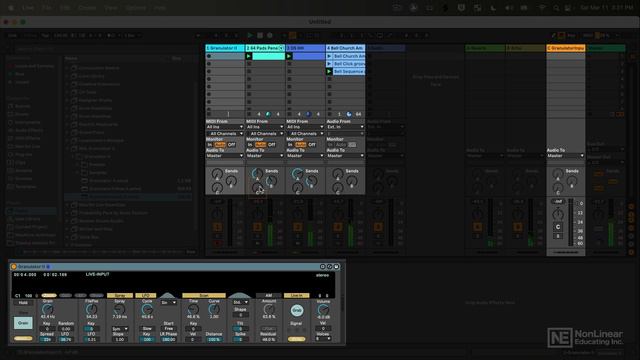
Task: Click the save preset icon on Granulator II
Action: [x=336, y=267]
